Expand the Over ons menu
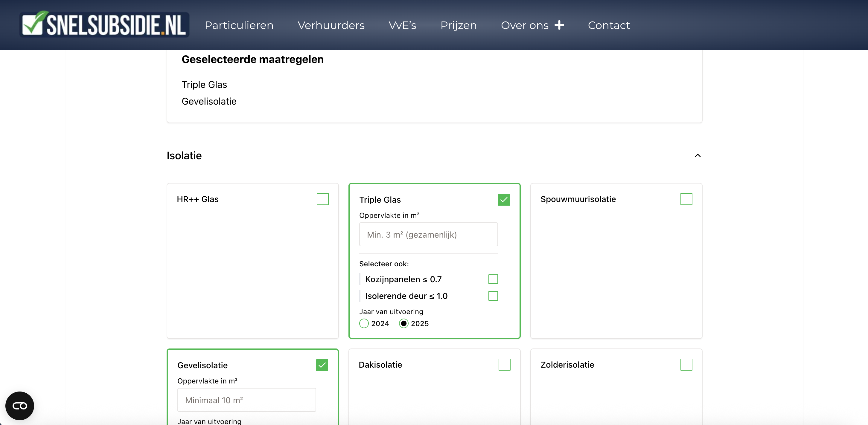868x425 pixels. [x=524, y=25]
